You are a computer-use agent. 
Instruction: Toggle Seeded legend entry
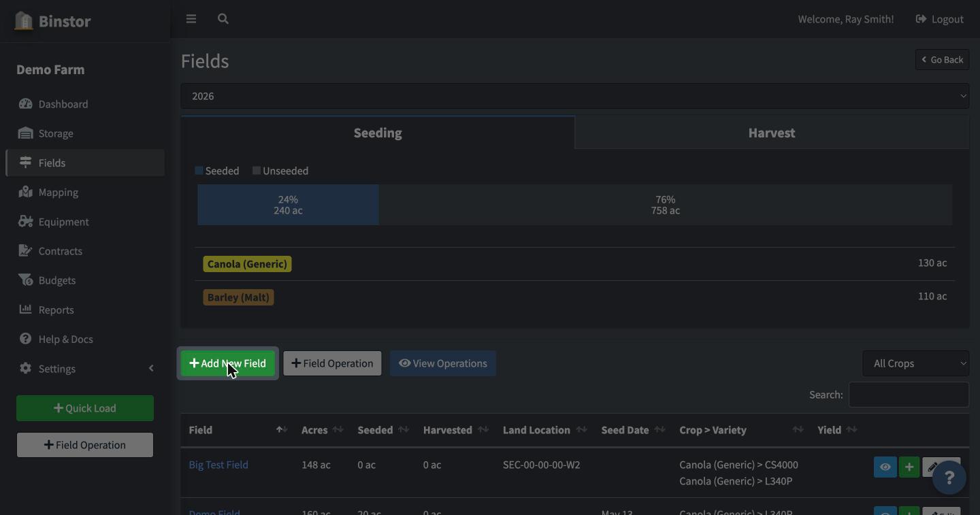[217, 171]
